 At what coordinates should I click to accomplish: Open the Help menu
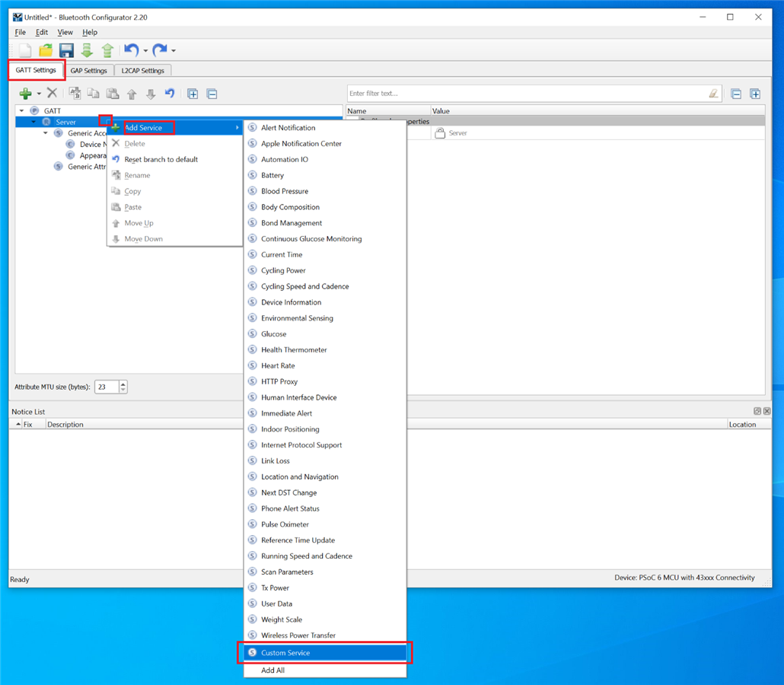90,32
